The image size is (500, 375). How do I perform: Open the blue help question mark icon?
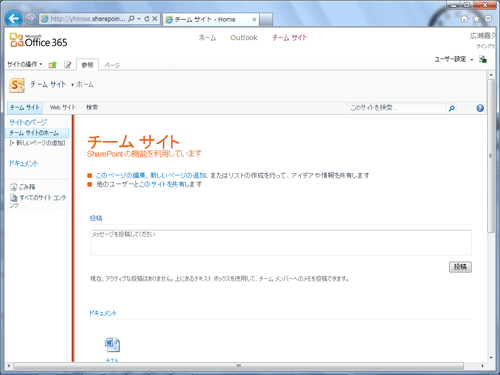tap(480, 108)
